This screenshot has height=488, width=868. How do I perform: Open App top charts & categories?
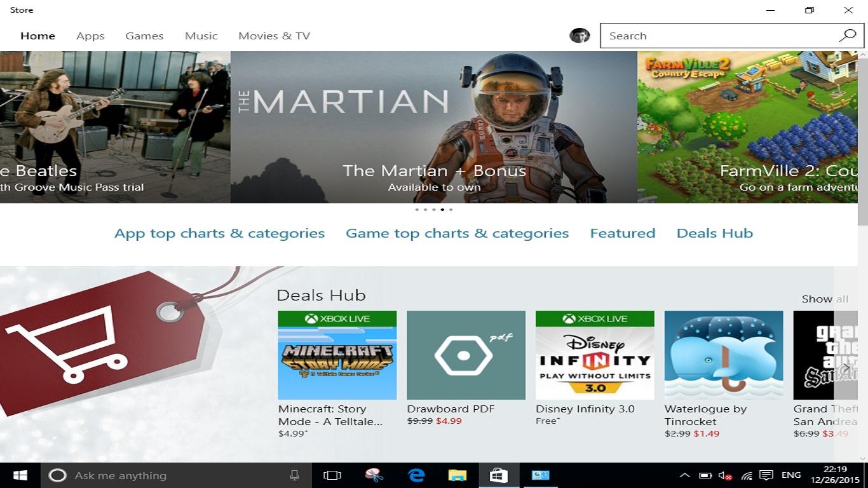(x=219, y=234)
